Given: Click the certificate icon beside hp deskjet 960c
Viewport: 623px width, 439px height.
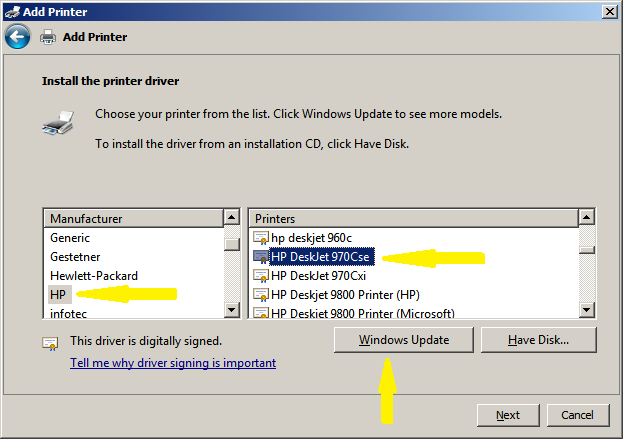Looking at the screenshot, I should (x=261, y=238).
